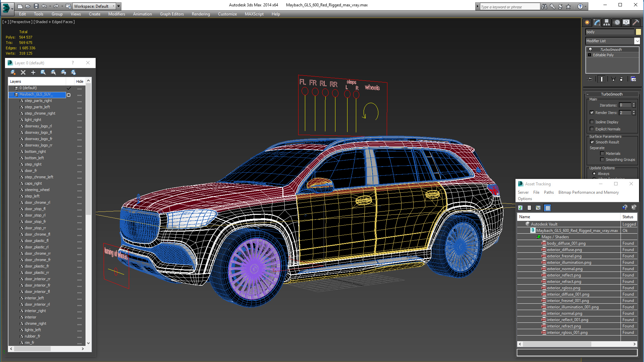Viewport: 644px width, 362px height.
Task: Click the Redo arrow icon
Action: pyautogui.click(x=56, y=6)
